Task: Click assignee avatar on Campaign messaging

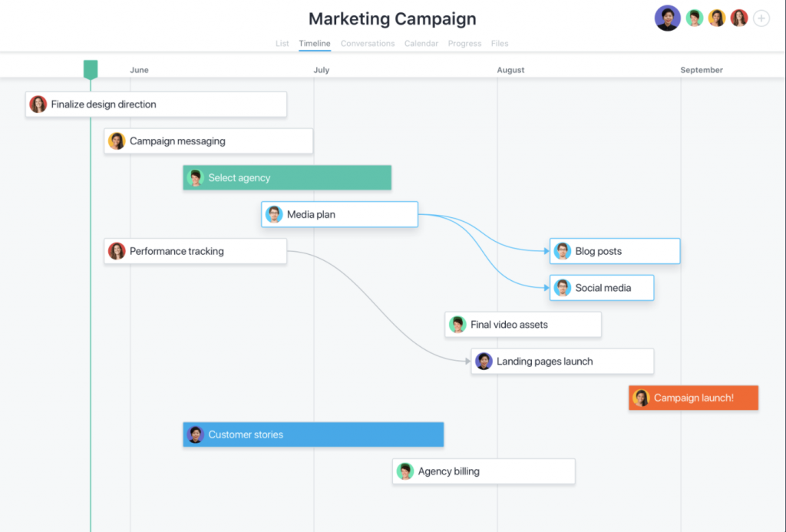Action: [117, 141]
